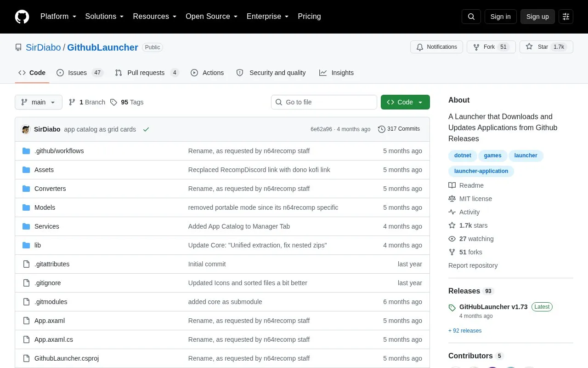The height and width of the screenshot is (368, 588).
Task: Click the folder icon beside Assets
Action: tap(26, 170)
